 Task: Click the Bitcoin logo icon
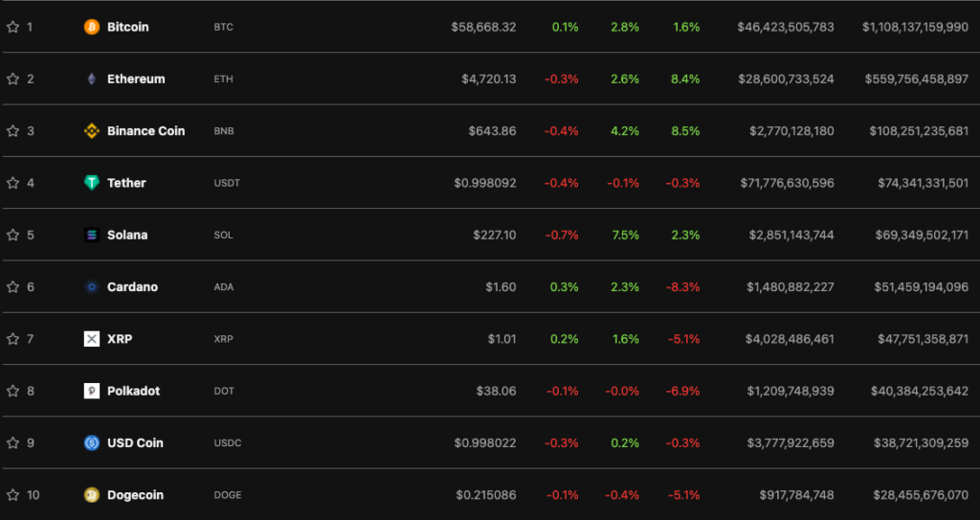point(92,27)
